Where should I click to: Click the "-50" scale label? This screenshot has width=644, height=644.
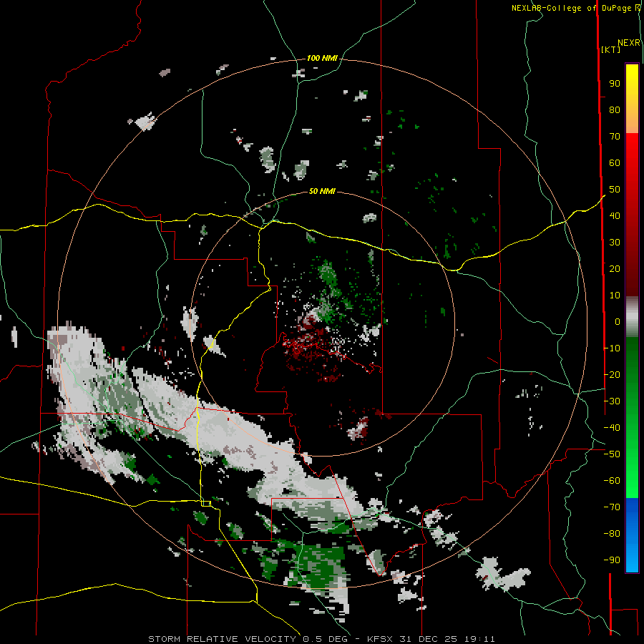tap(612, 454)
